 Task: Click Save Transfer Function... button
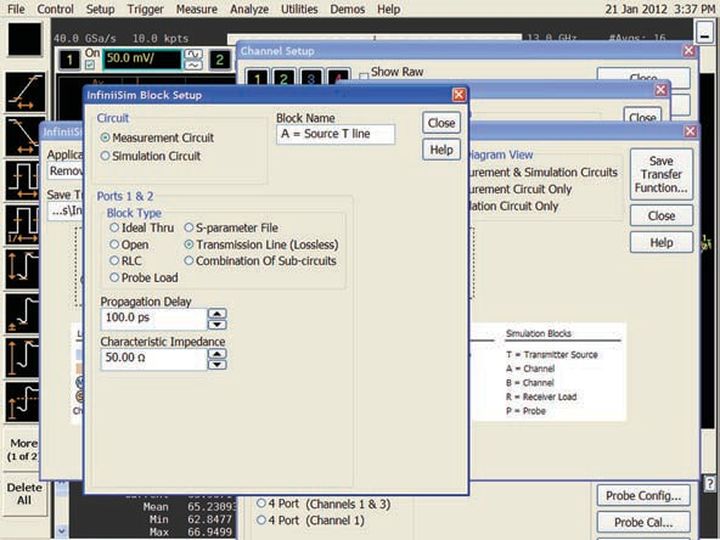661,174
